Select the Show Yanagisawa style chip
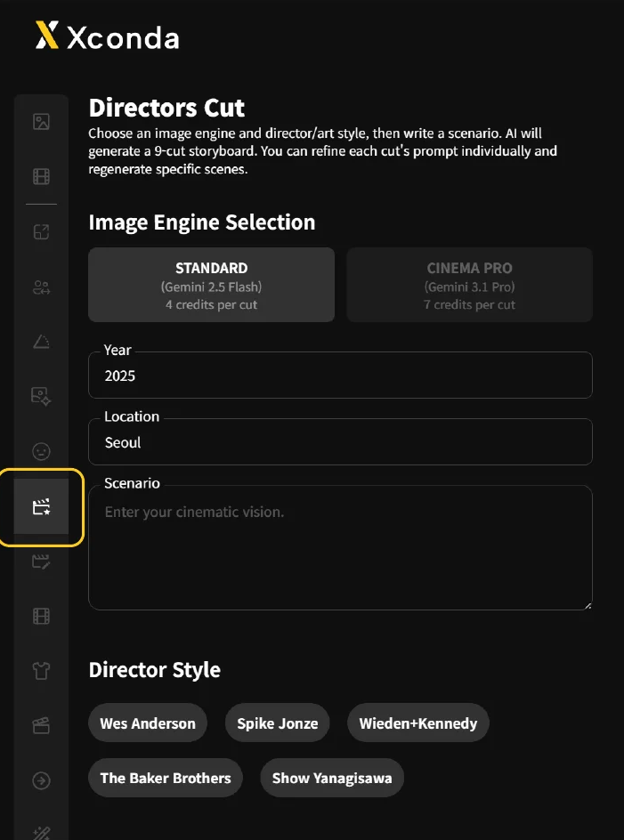Viewport: 624px width, 840px height. (x=332, y=778)
